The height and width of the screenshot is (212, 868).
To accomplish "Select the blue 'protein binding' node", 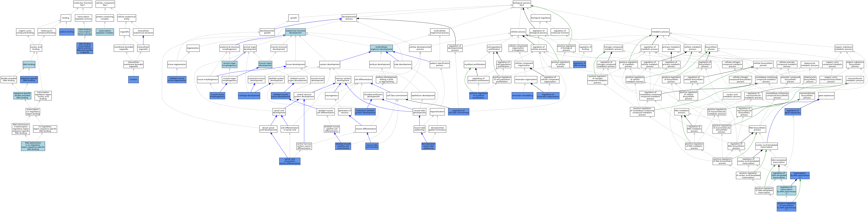I will click(x=67, y=32).
